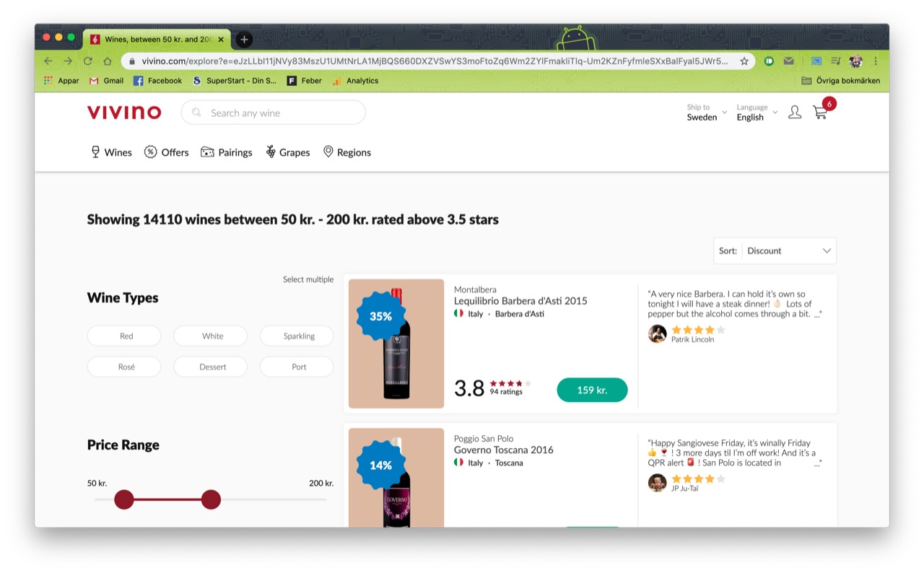This screenshot has height=573, width=924.
Task: Open the SuperStart bookmark
Action: (x=234, y=81)
